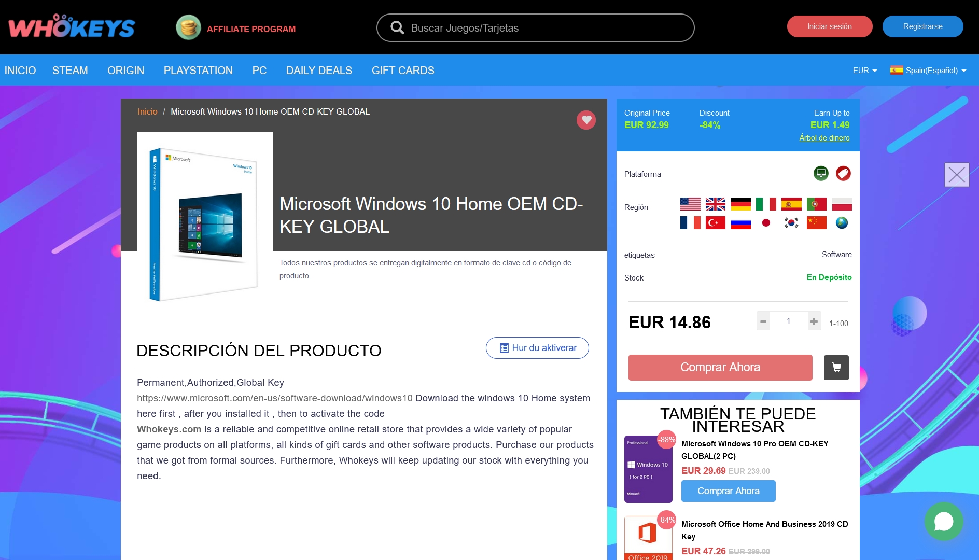
Task: Open Windows 10 Pro product thumbnail
Action: tap(648, 469)
